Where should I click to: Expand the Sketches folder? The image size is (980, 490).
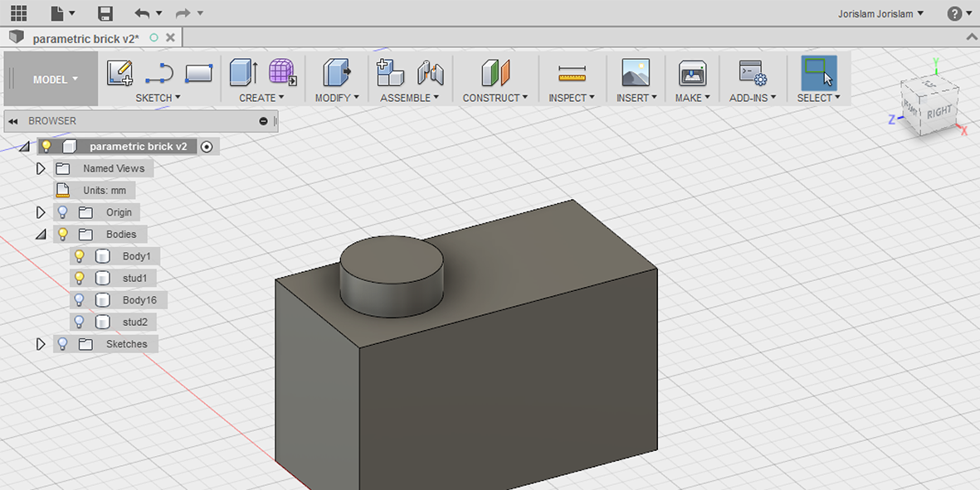click(41, 344)
